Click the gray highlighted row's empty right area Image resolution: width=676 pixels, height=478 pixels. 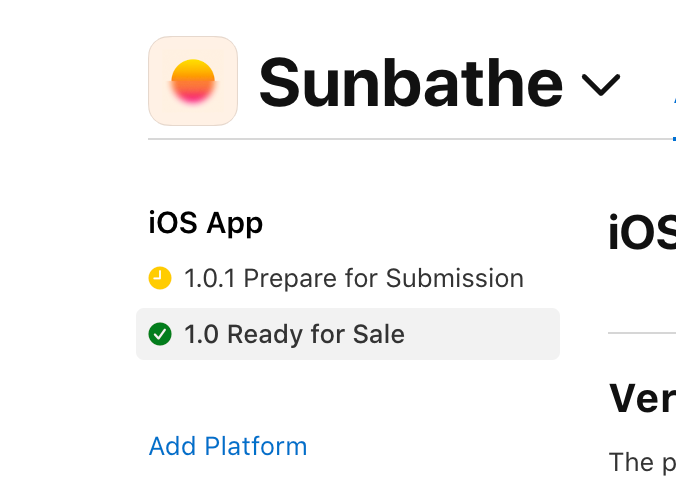tap(490, 334)
